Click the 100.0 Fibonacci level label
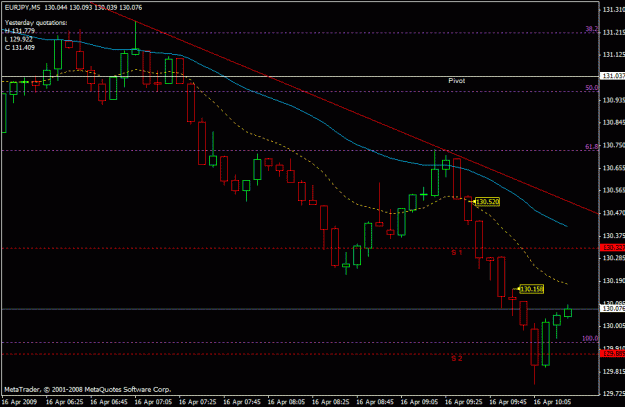The image size is (625, 407). 590,338
